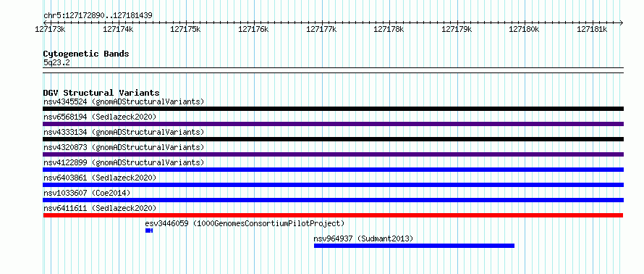Image resolution: width=644 pixels, height=274 pixels.
Task: Click the DGV Structural Variants track title
Action: click(101, 93)
